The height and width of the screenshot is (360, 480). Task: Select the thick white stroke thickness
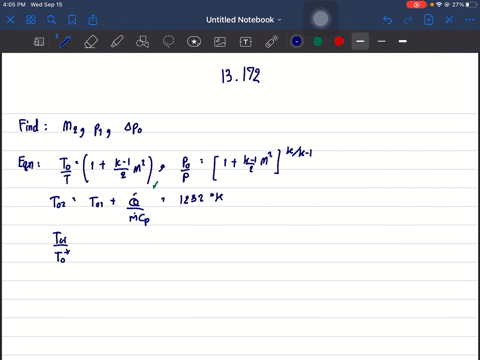click(x=403, y=41)
